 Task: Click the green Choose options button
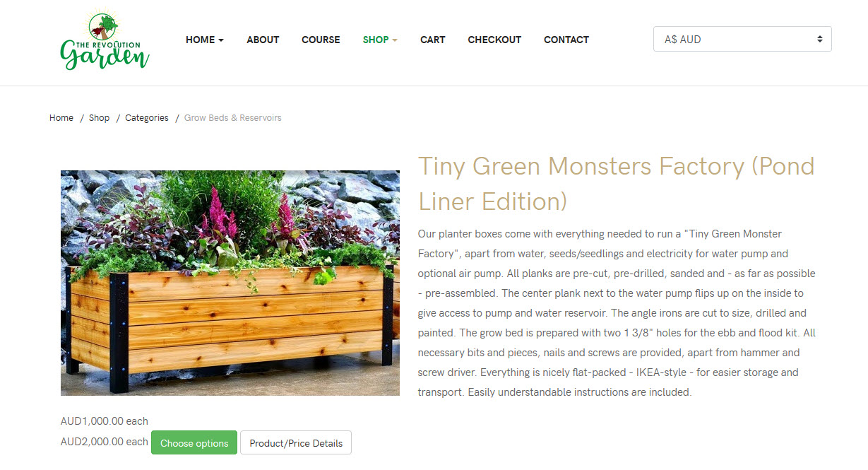click(194, 443)
